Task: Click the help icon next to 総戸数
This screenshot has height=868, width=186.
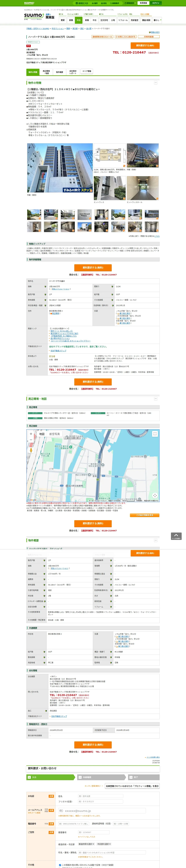Action: [112, 295]
